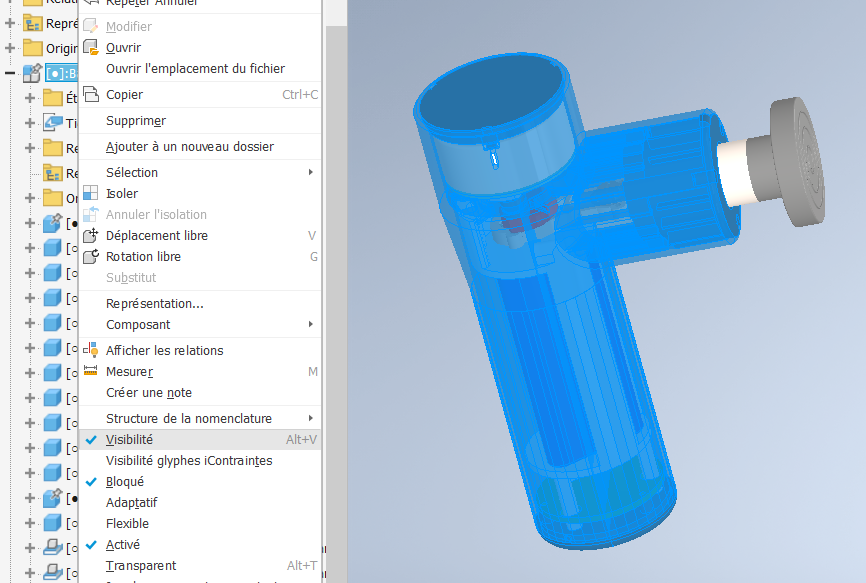866x583 pixels.
Task: Click the Afficher les relations icon
Action: click(x=91, y=351)
